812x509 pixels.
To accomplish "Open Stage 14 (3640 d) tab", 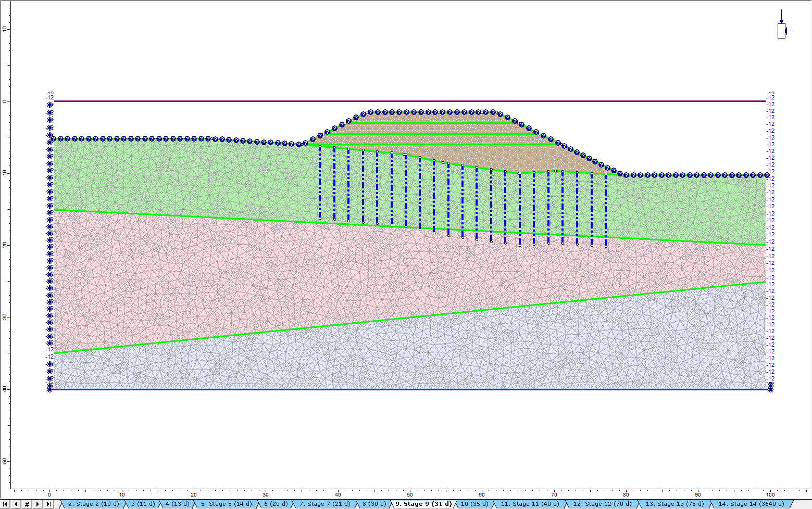I will 751,504.
